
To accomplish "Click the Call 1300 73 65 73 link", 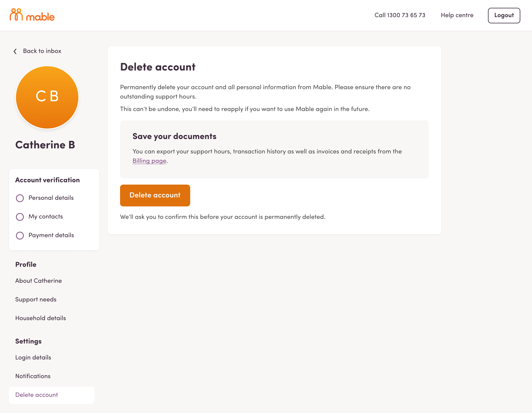I will coord(400,15).
